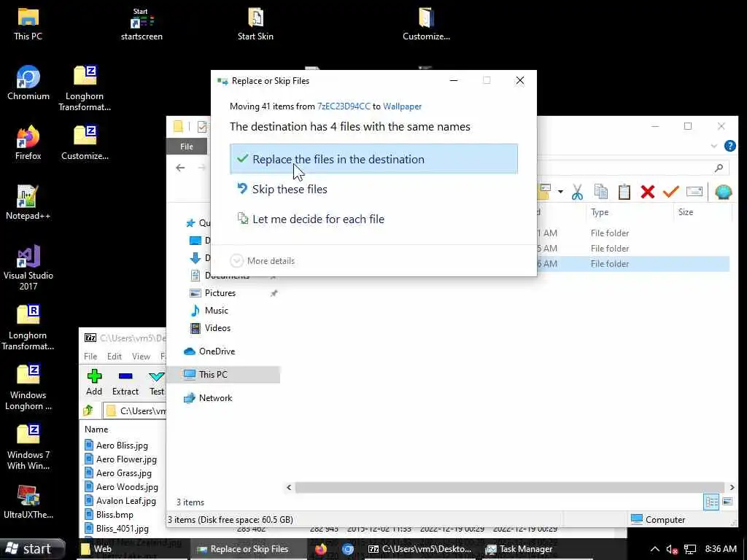
Task: Select Bliss_4051.jpg in 7-Zip list
Action: pos(122,529)
